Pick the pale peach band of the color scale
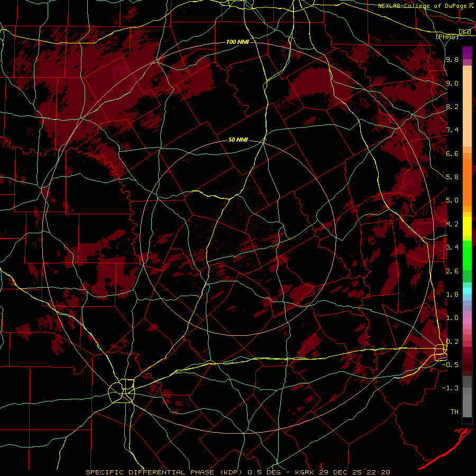Viewport: 476px width, 476px height. coord(467,108)
